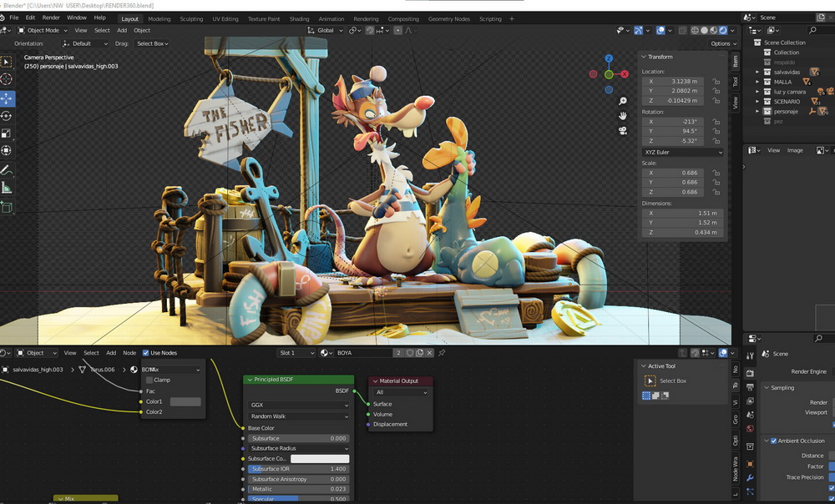Add a new workspace with plus button
The image size is (835, 504).
click(512, 18)
